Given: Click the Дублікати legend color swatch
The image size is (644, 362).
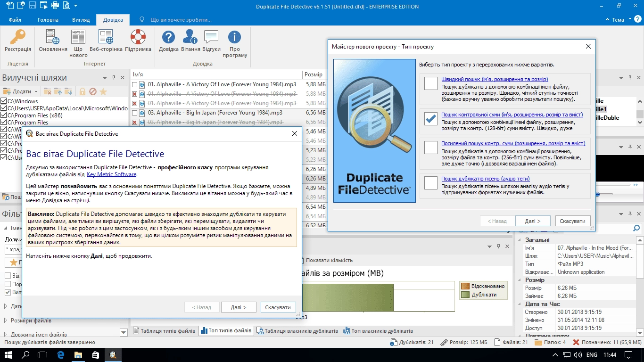Looking at the screenshot, I should click(465, 295).
